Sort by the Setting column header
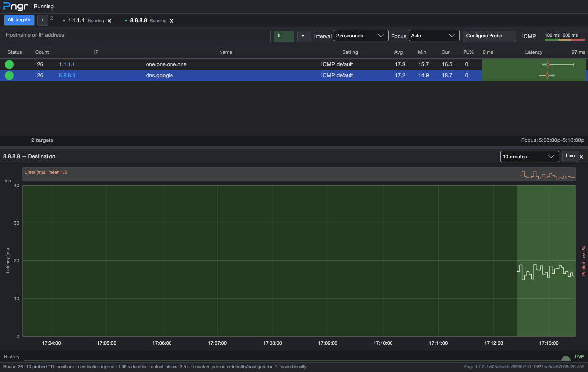 tap(350, 52)
